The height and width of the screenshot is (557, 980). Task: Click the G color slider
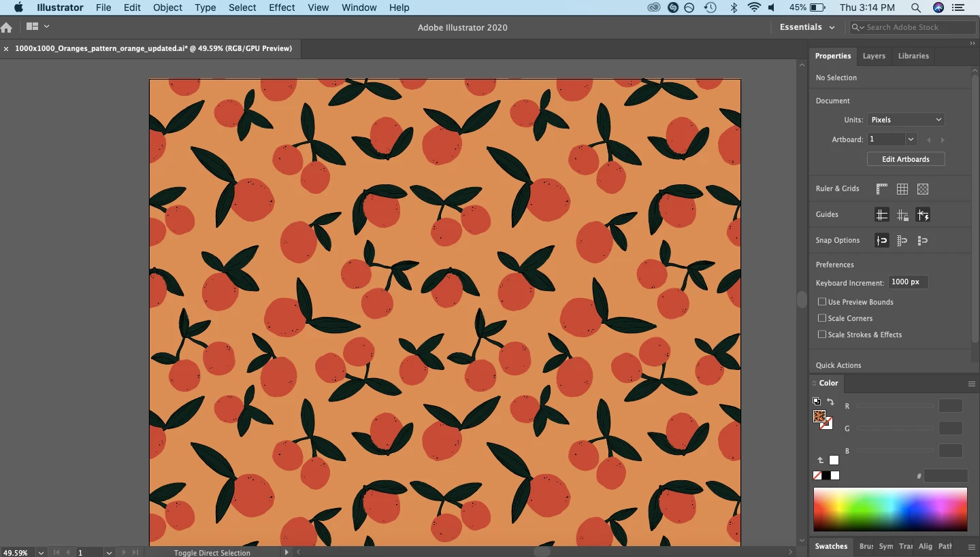tap(896, 428)
